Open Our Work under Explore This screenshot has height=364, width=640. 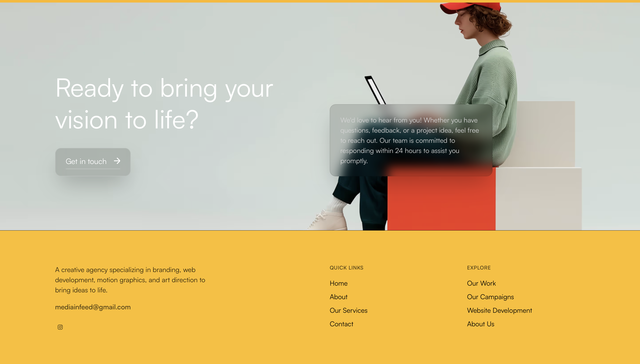click(481, 283)
